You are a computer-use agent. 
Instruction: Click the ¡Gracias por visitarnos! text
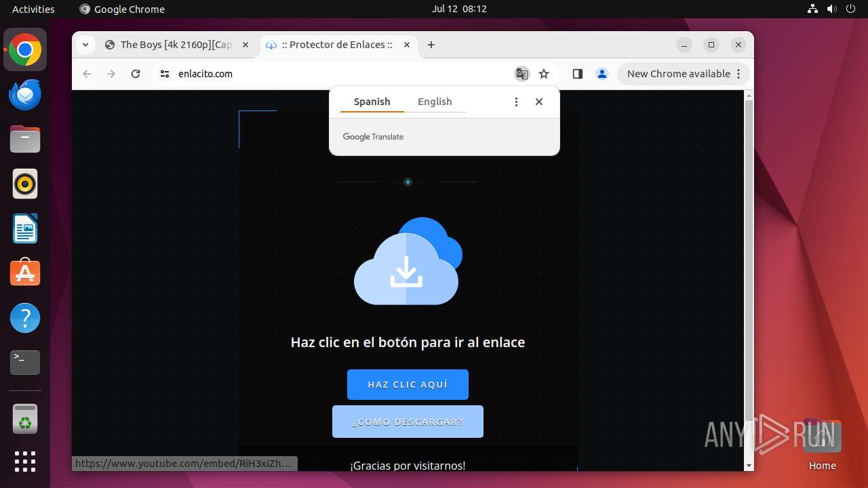(x=408, y=466)
